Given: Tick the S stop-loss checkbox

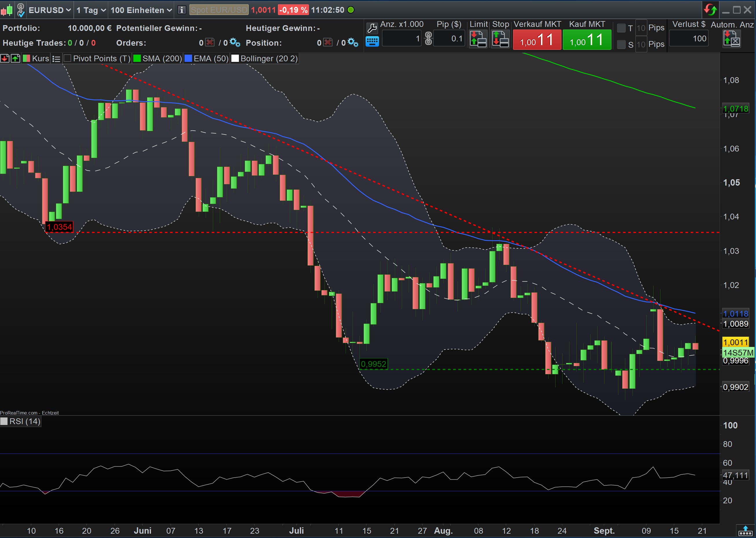Looking at the screenshot, I should [621, 44].
